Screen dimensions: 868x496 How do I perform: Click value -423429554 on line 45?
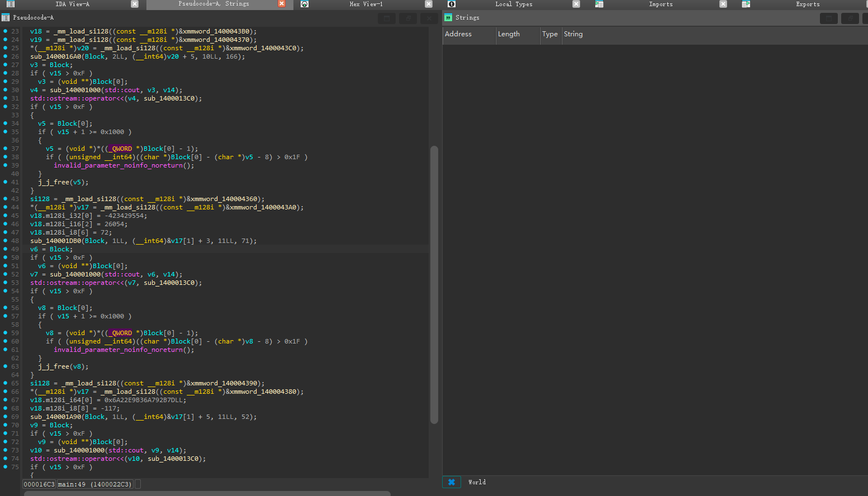pyautogui.click(x=124, y=216)
